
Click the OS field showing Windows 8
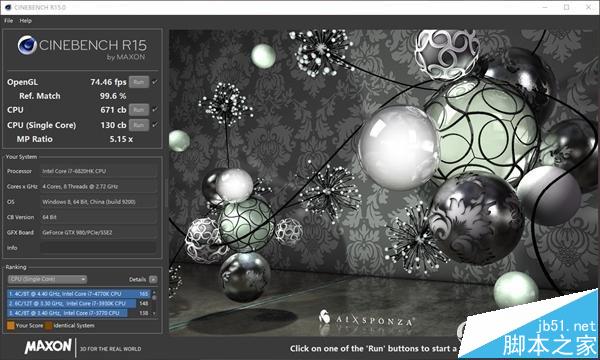[99, 202]
